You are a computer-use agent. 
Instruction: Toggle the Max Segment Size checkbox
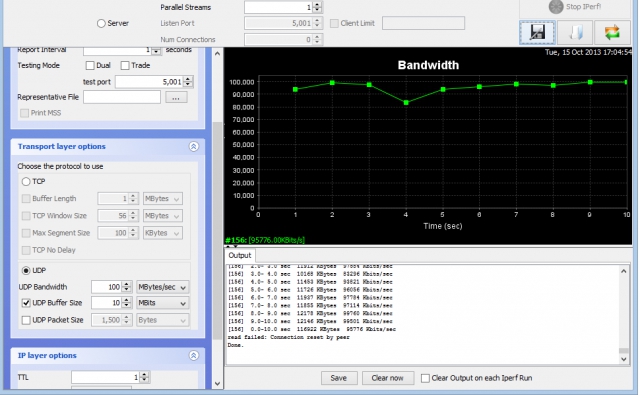pyautogui.click(x=26, y=233)
